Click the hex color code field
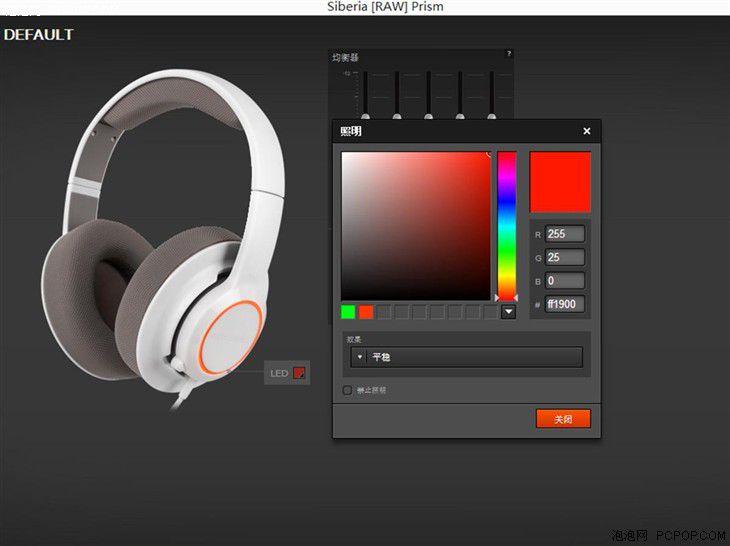 (565, 304)
